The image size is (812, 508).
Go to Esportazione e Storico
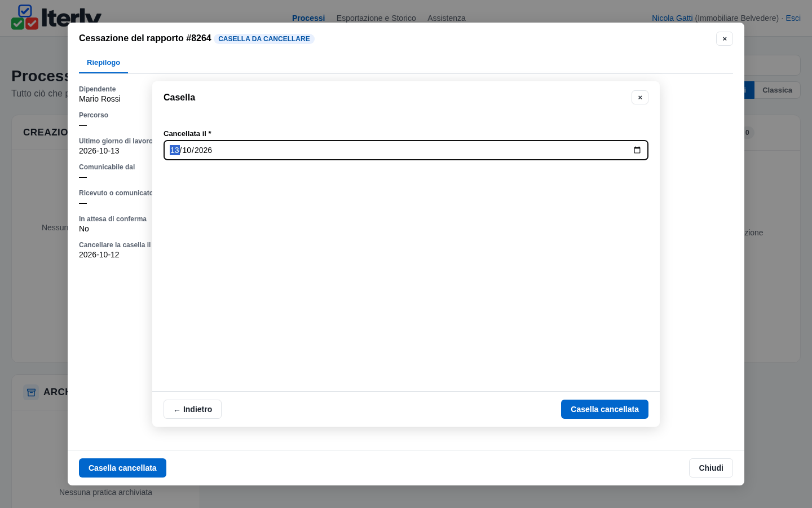(376, 18)
